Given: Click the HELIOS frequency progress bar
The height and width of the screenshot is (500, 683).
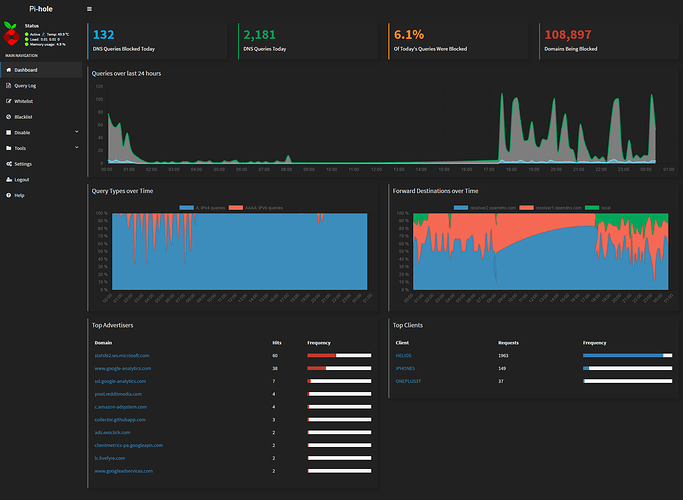Looking at the screenshot, I should coord(627,355).
